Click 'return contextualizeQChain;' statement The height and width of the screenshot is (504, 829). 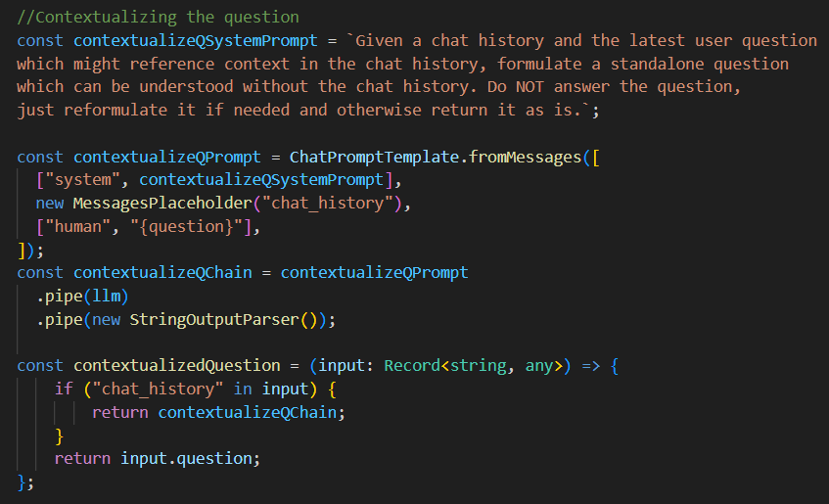(219, 412)
